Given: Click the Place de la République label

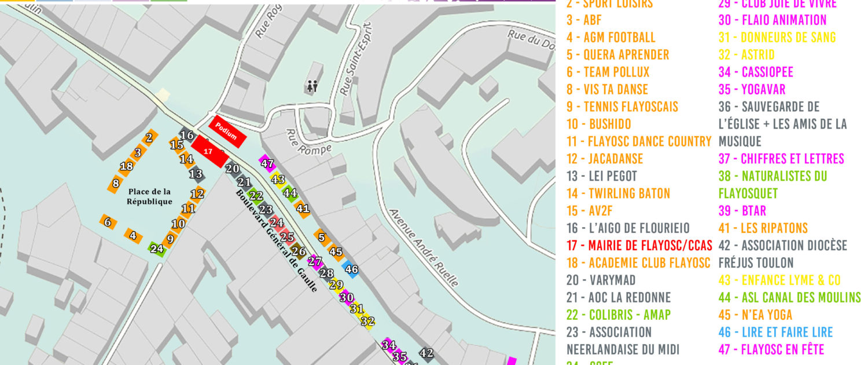Looking at the screenshot, I should point(150,196).
